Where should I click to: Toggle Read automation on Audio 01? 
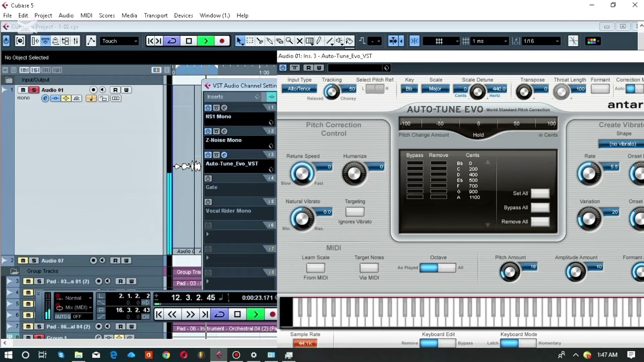(115, 90)
